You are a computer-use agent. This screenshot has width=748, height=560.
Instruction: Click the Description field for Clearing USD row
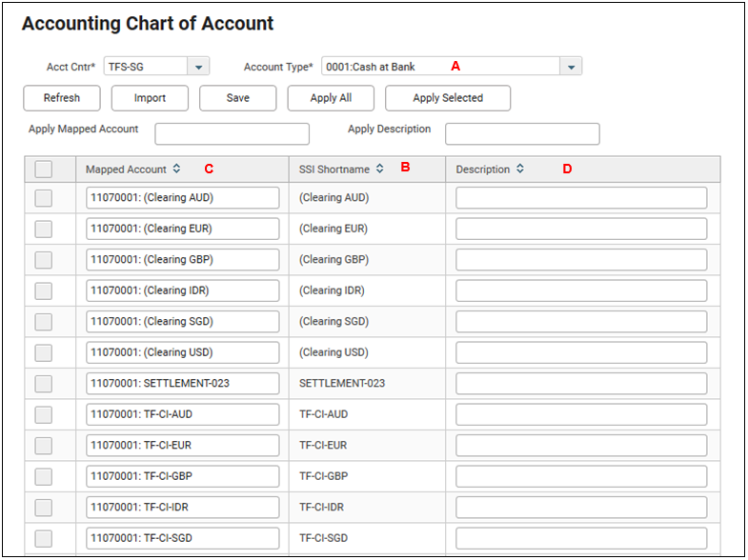point(581,352)
